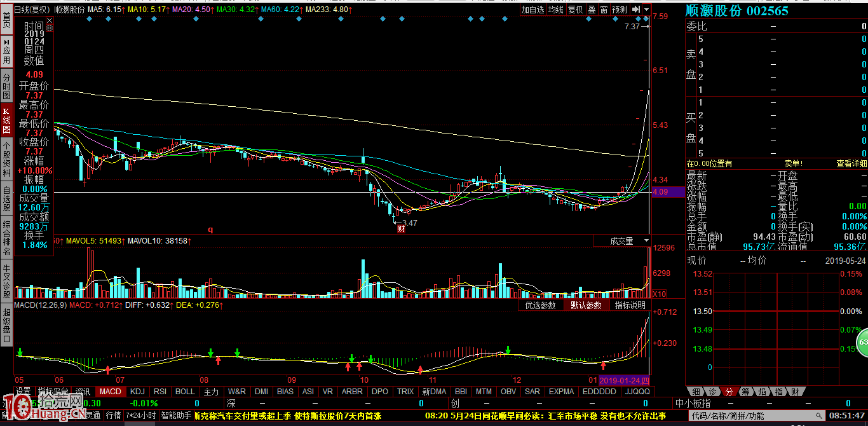Image resolution: width=868 pixels, height=426 pixels.
Task: Open 自选股 sidebar tab
Action: click(x=6, y=198)
